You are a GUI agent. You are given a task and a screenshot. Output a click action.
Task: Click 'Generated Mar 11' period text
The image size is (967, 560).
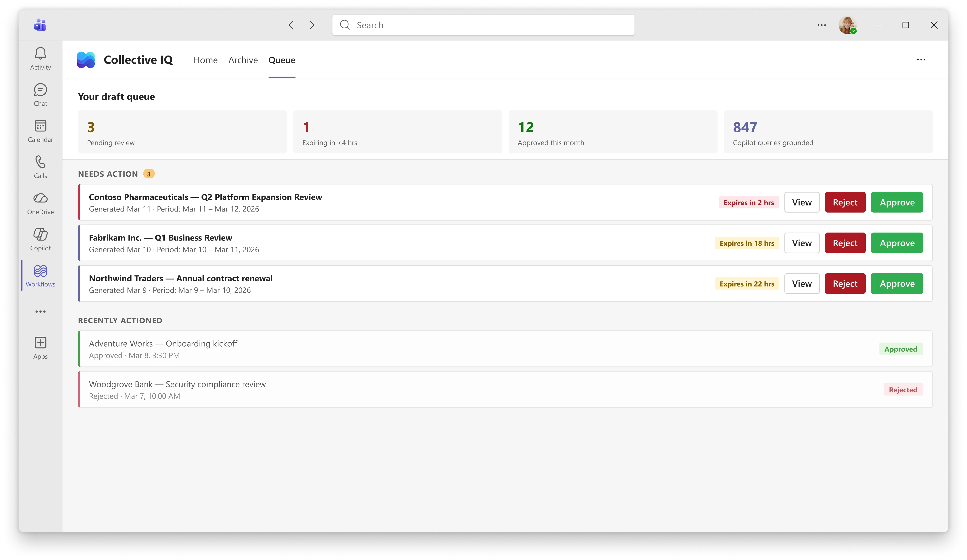[x=174, y=209]
